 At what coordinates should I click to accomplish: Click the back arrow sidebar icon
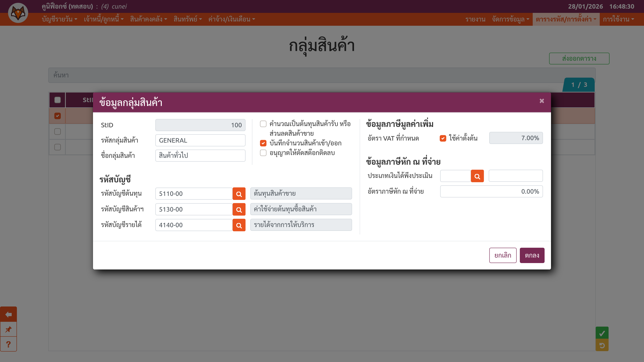pyautogui.click(x=8, y=314)
